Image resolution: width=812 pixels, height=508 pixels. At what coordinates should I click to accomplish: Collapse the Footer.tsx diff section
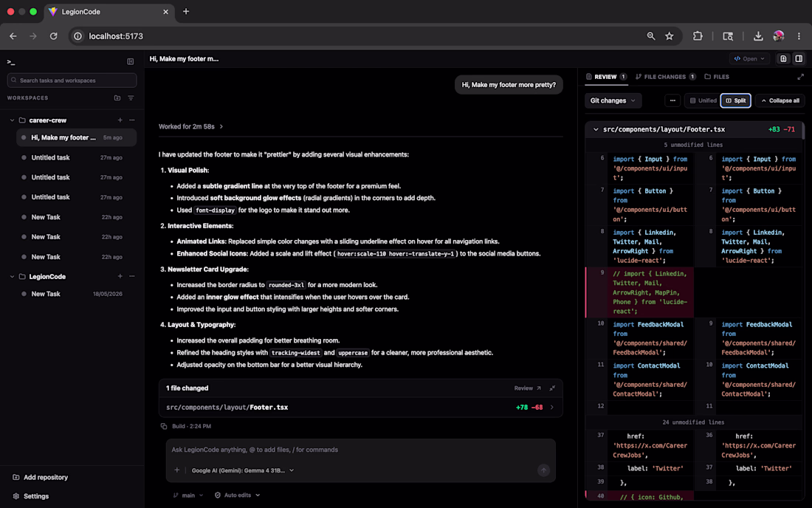[596, 129]
